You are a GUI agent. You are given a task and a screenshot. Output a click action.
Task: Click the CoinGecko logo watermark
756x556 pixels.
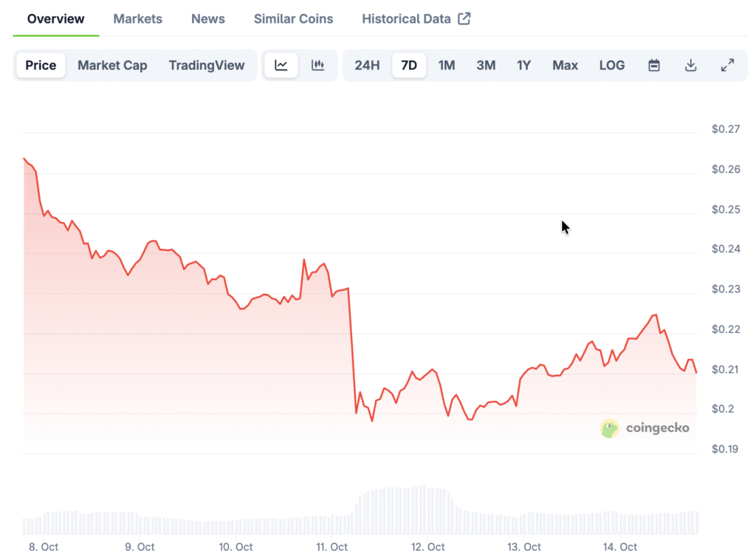[x=645, y=428]
